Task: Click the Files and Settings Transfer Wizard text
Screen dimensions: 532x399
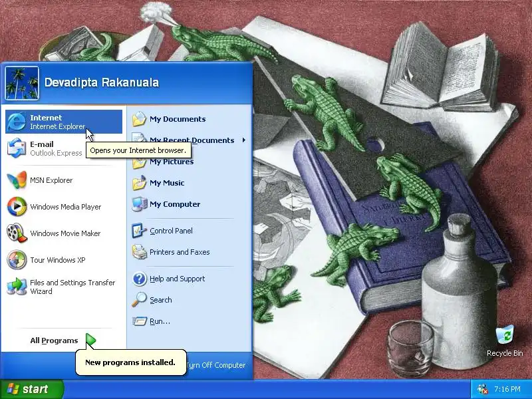Action: [x=72, y=287]
